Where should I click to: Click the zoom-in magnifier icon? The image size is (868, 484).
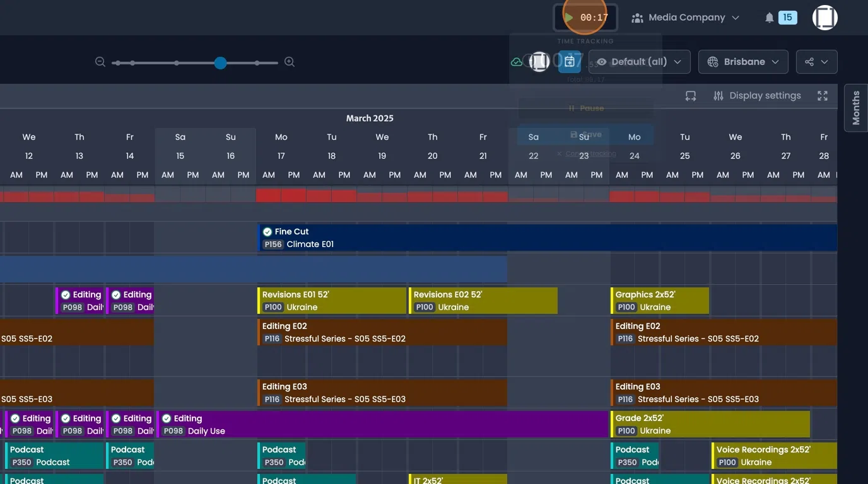pyautogui.click(x=290, y=62)
